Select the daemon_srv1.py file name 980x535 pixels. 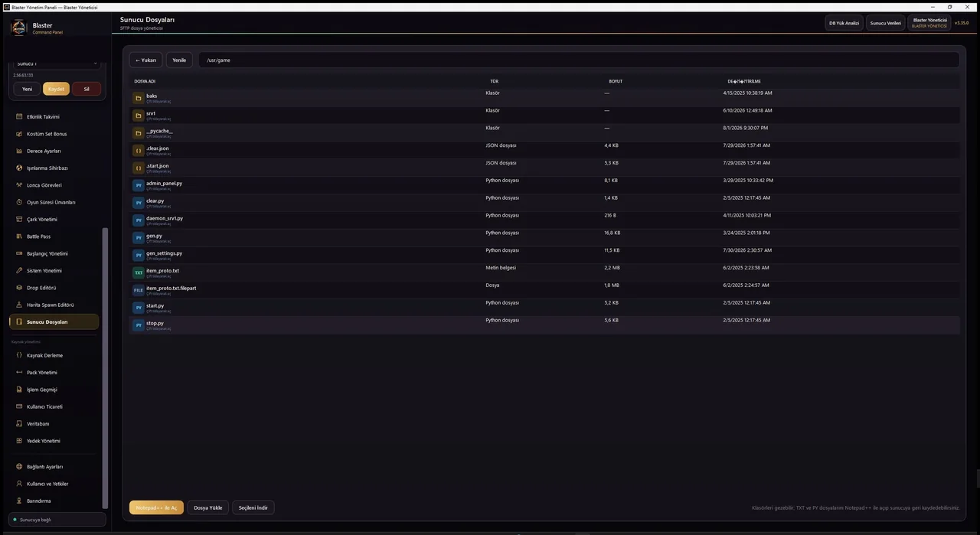coord(165,218)
